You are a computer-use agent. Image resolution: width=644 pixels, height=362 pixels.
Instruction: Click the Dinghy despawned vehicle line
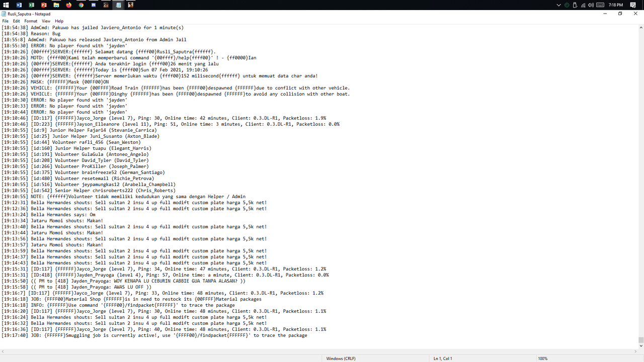pos(176,94)
